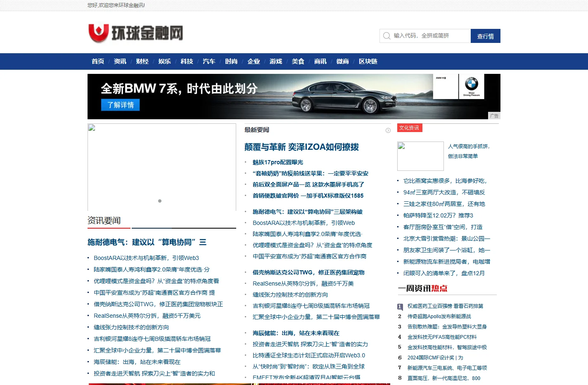588x385 pixels.
Task: Open the 区块链 navigation item
Action: point(368,61)
